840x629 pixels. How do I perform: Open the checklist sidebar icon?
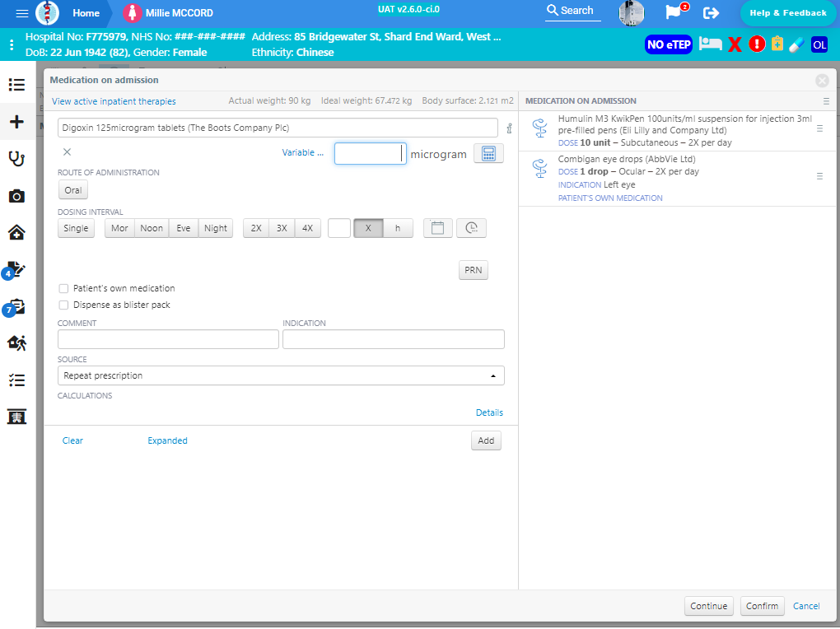tap(16, 380)
